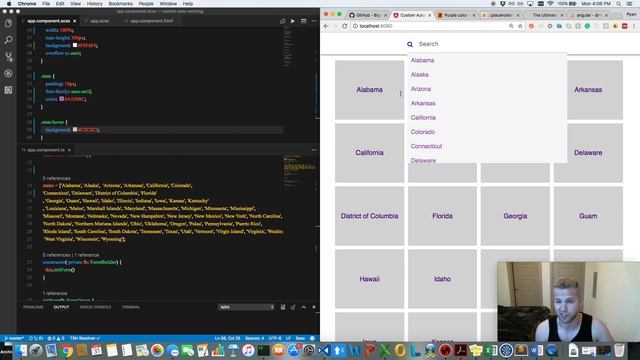Select the app.component.ts lower editor tab
Image resolution: width=640 pixels, height=360 pixels.
point(46,150)
